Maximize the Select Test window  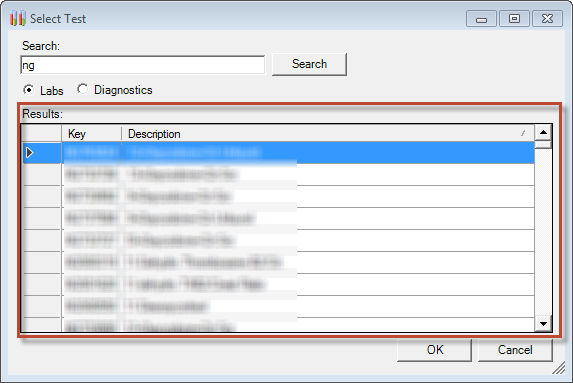pyautogui.click(x=514, y=19)
